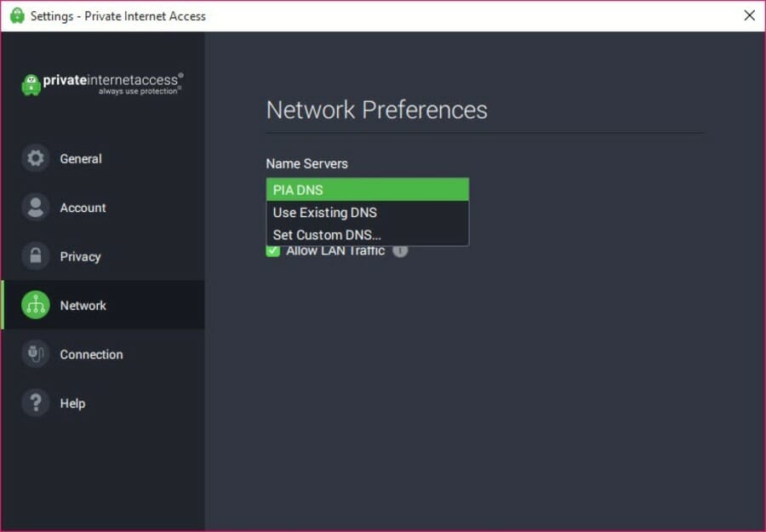Click the Network Preferences heading
The width and height of the screenshot is (766, 532).
377,110
